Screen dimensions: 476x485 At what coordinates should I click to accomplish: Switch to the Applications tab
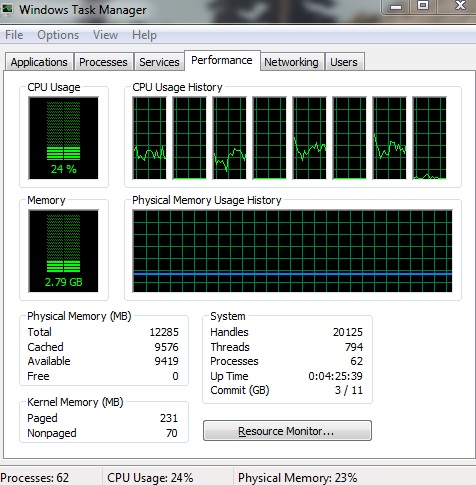coord(39,62)
